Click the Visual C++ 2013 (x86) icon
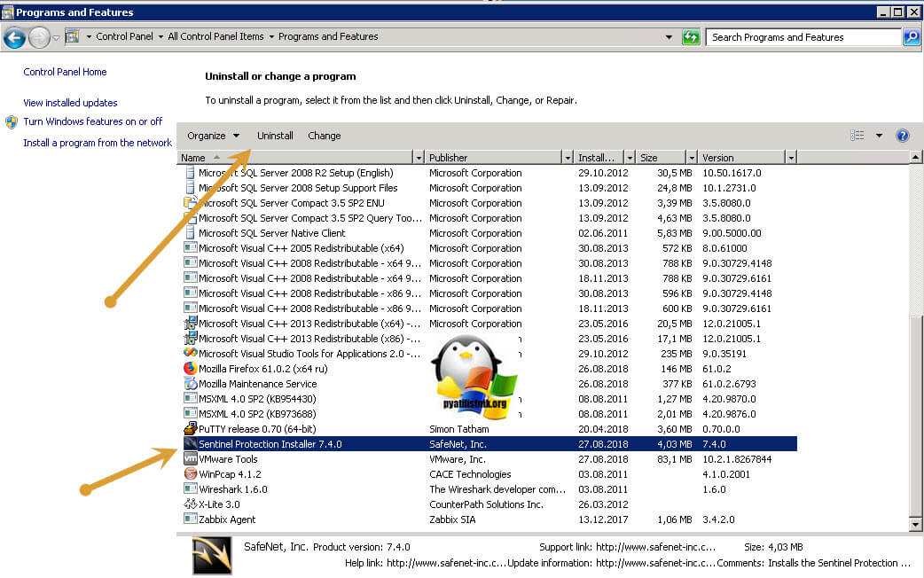The height and width of the screenshot is (578, 924). click(x=190, y=339)
